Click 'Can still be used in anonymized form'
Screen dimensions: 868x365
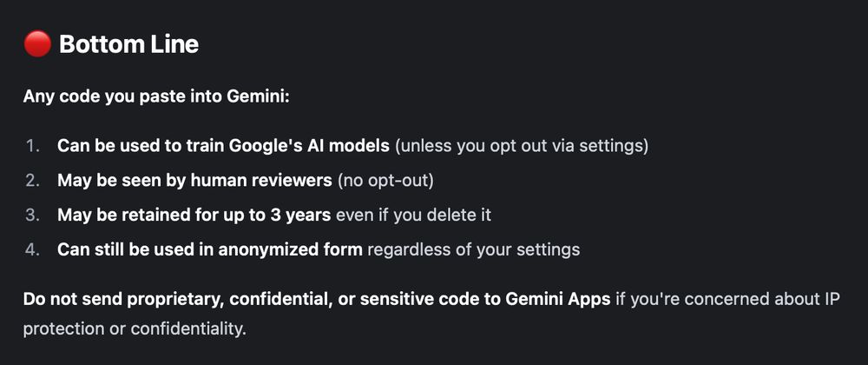[210, 249]
